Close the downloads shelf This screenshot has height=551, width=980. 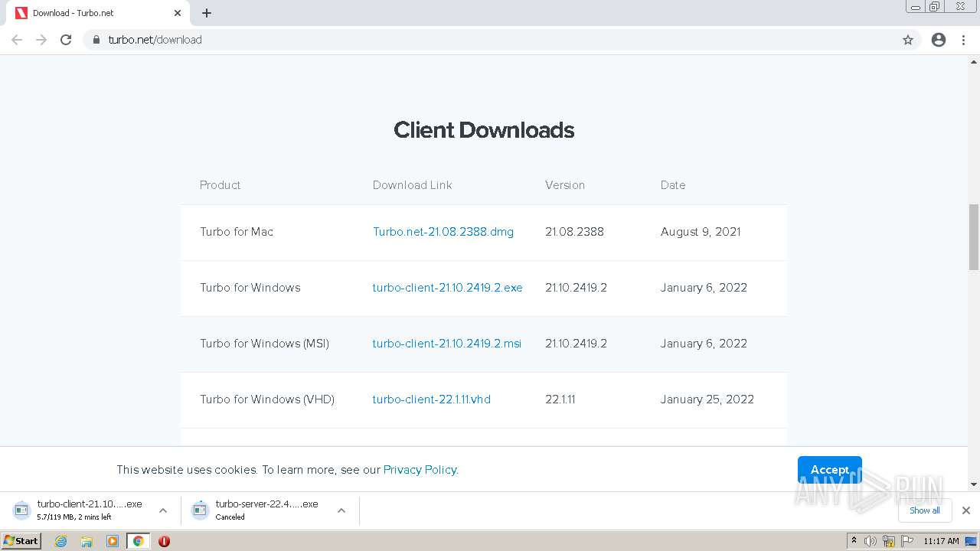[965, 510]
